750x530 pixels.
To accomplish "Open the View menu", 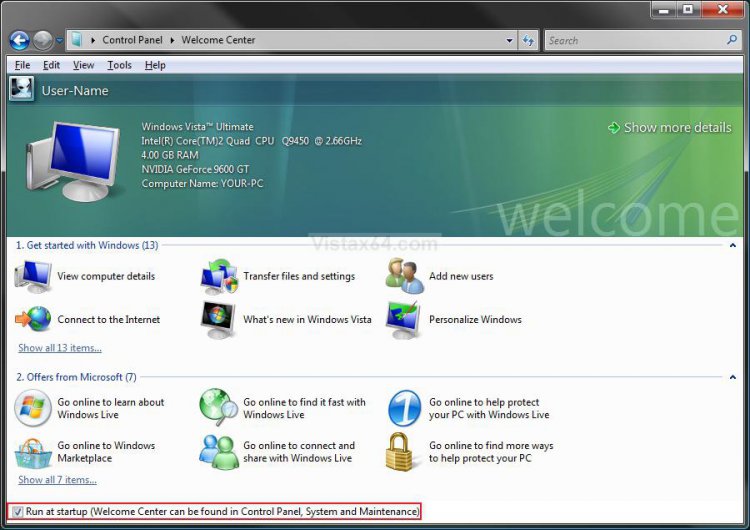I will click(x=84, y=65).
